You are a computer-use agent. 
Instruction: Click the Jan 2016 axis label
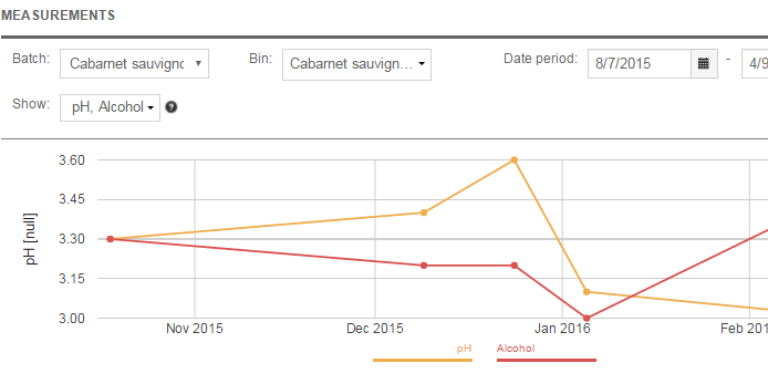pos(562,328)
